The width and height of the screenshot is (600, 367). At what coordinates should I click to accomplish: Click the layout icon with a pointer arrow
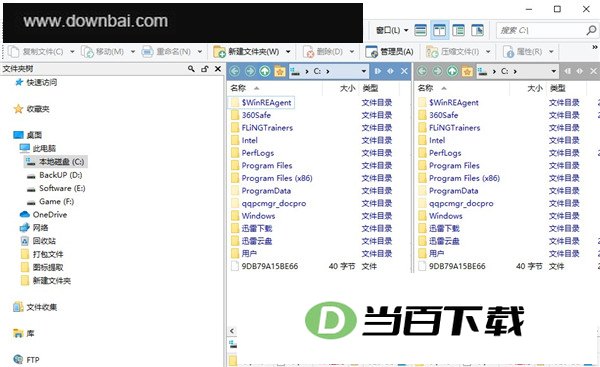tap(477, 30)
